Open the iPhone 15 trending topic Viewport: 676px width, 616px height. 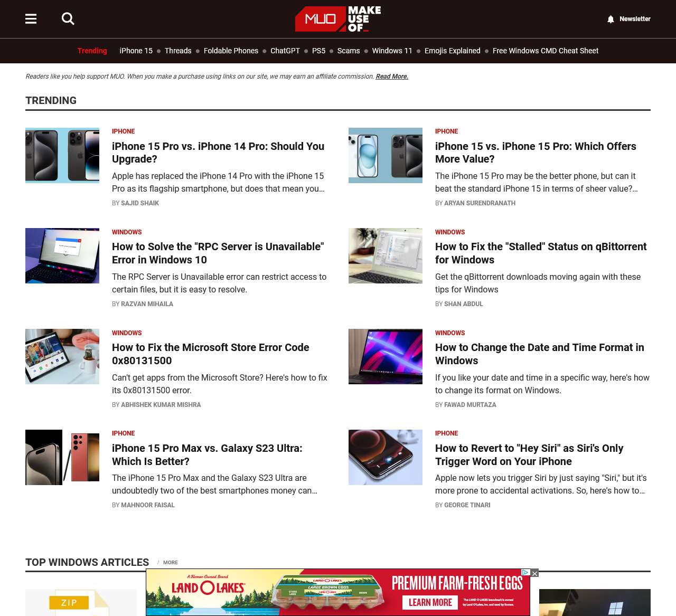pyautogui.click(x=136, y=51)
